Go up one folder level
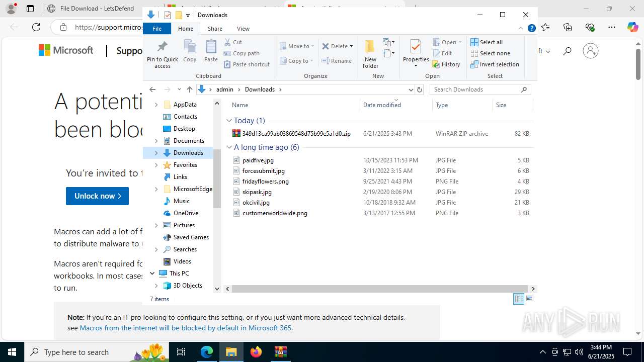 189,89
